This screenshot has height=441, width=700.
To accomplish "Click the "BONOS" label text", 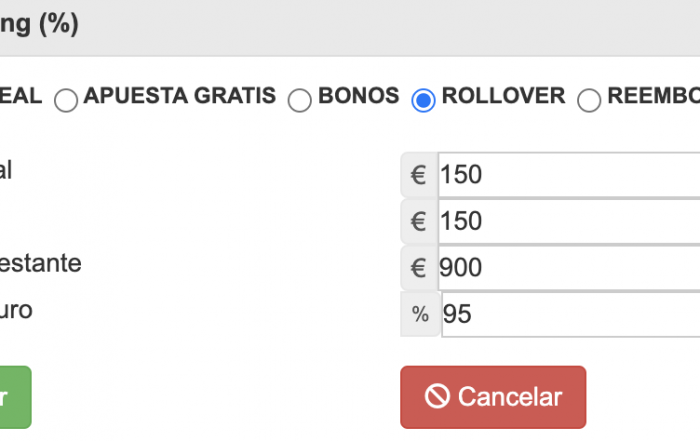I will pos(358,97).
